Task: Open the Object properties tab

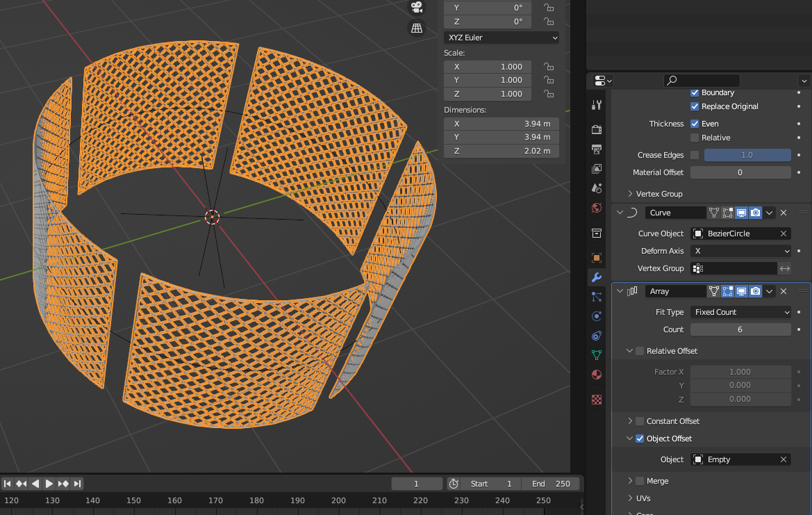Action: point(597,257)
